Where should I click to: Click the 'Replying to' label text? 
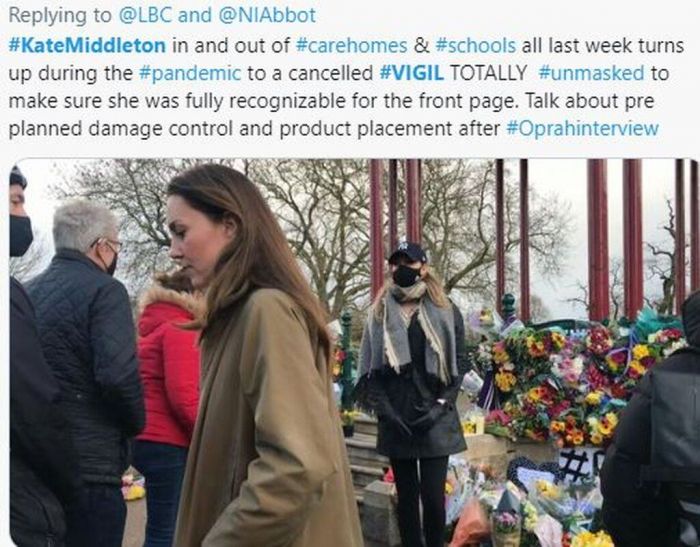click(x=60, y=15)
